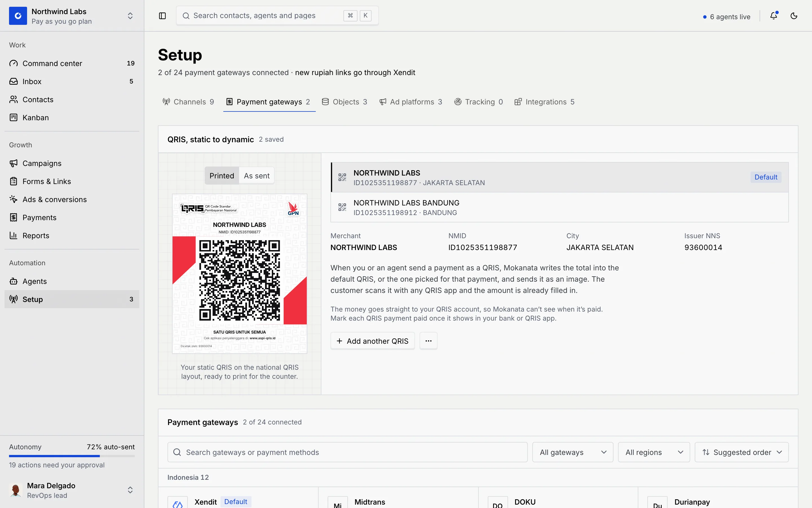812x508 pixels.
Task: Switch to the Channels tab
Action: click(188, 102)
